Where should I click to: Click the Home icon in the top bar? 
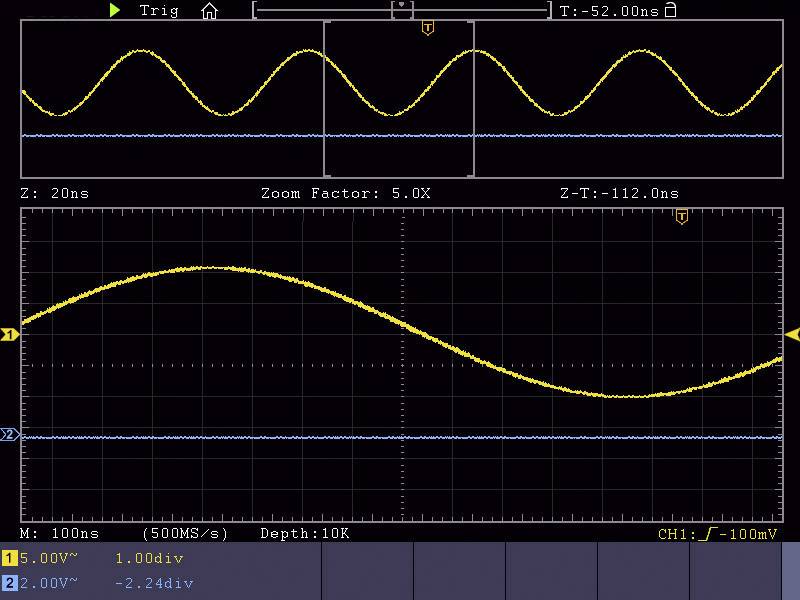coord(209,10)
